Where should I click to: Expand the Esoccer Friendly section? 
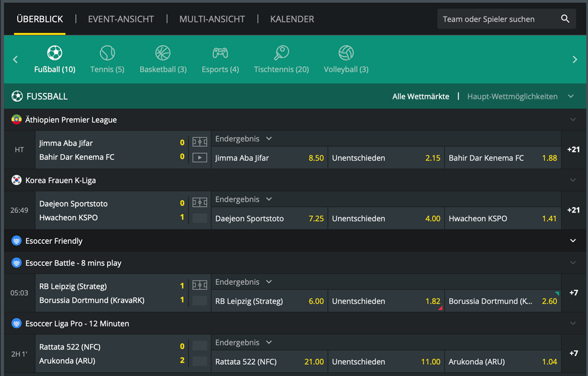click(573, 241)
